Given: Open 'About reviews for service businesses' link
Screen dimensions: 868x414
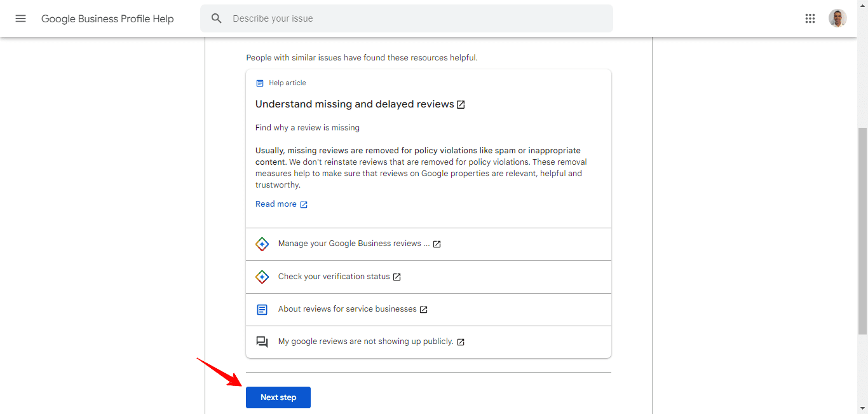Looking at the screenshot, I should [348, 309].
